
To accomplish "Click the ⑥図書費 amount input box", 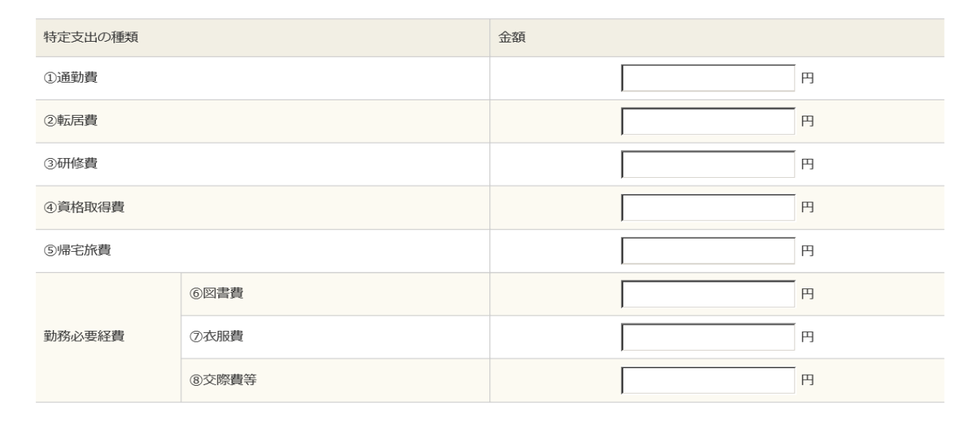I will point(708,294).
